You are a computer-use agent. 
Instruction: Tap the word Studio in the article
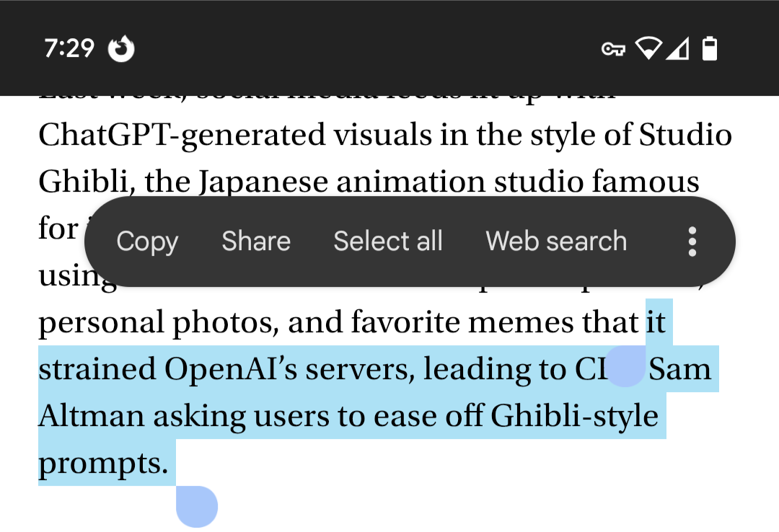(685, 136)
